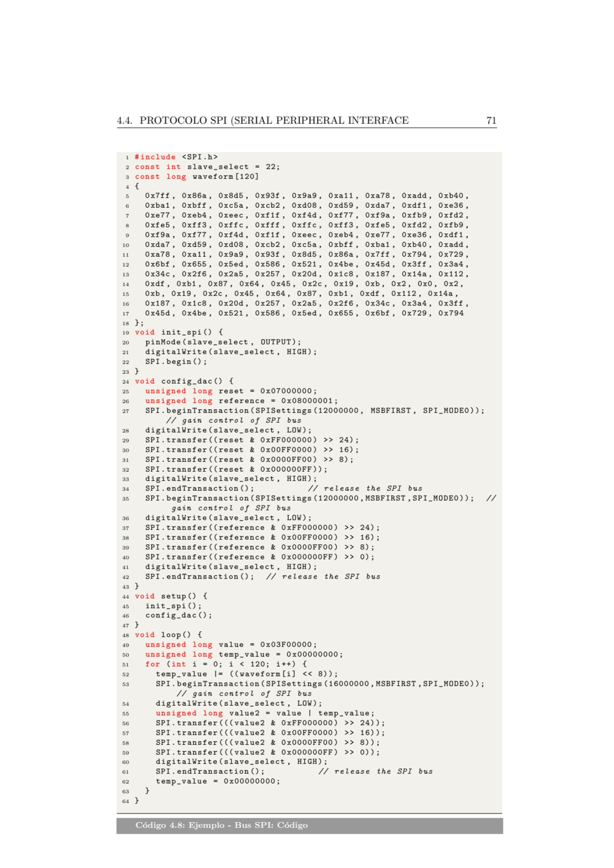The width and height of the screenshot is (614, 868).
Task: Click "void loop() {" line
Action: (x=168, y=635)
